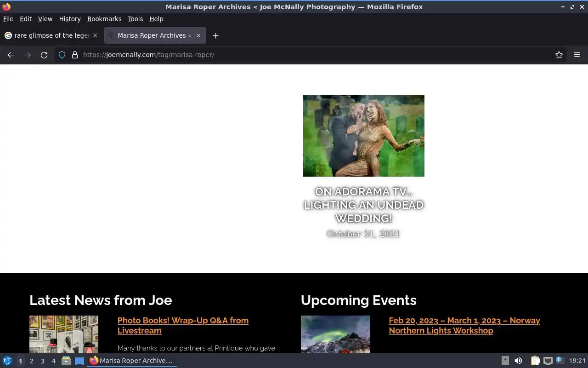588x368 pixels.
Task: Maximize the Firefox window
Action: pyautogui.click(x=572, y=7)
